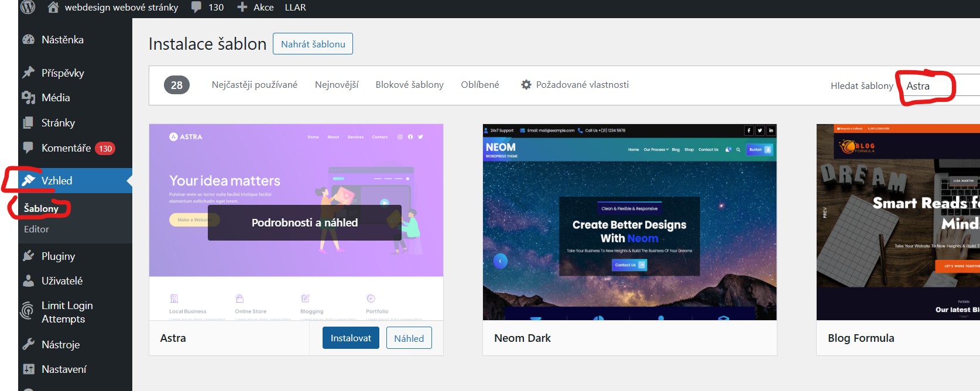Click the comments bubble icon in admin bar

click(x=197, y=7)
